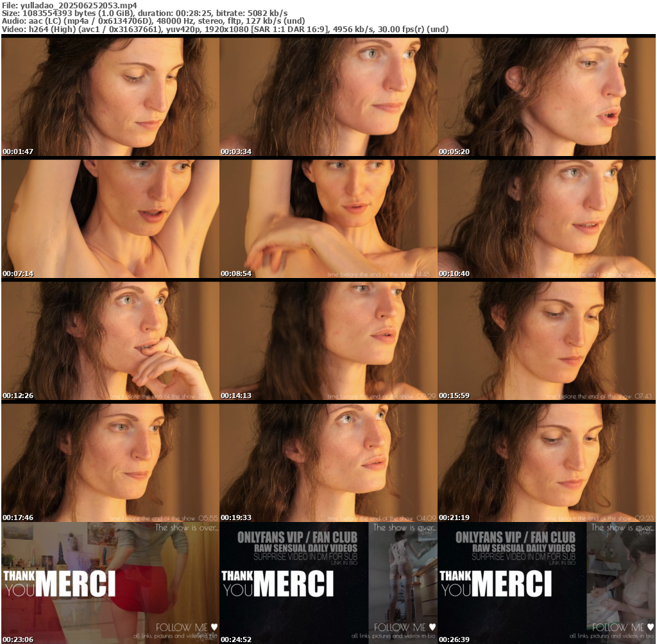Select the frame at 00:03:34

(x=328, y=96)
